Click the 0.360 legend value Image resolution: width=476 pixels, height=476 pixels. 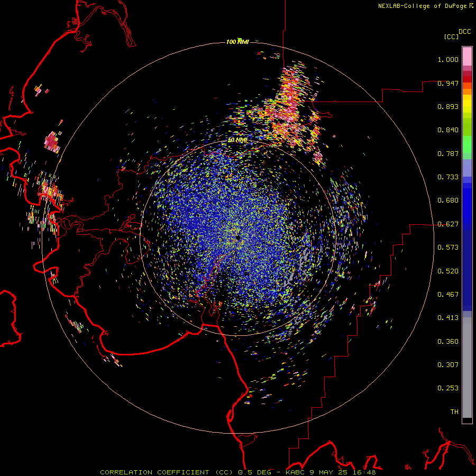point(448,342)
